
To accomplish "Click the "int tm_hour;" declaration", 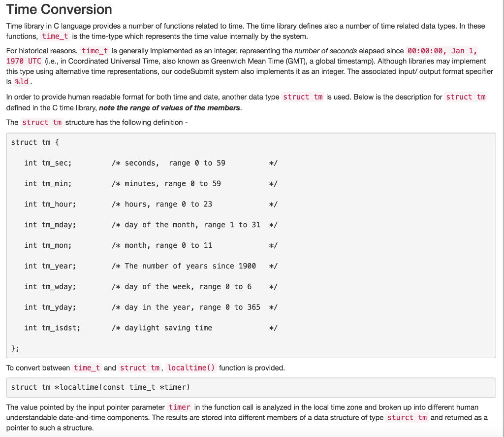I will point(50,204).
